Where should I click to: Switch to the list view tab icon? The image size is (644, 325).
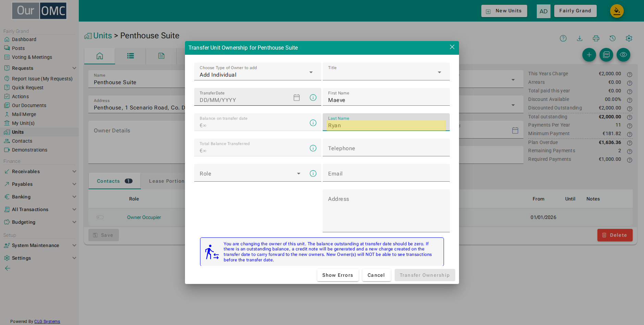[131, 56]
